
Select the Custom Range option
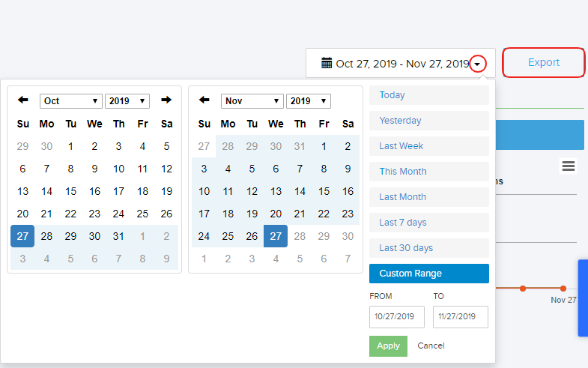[428, 274]
